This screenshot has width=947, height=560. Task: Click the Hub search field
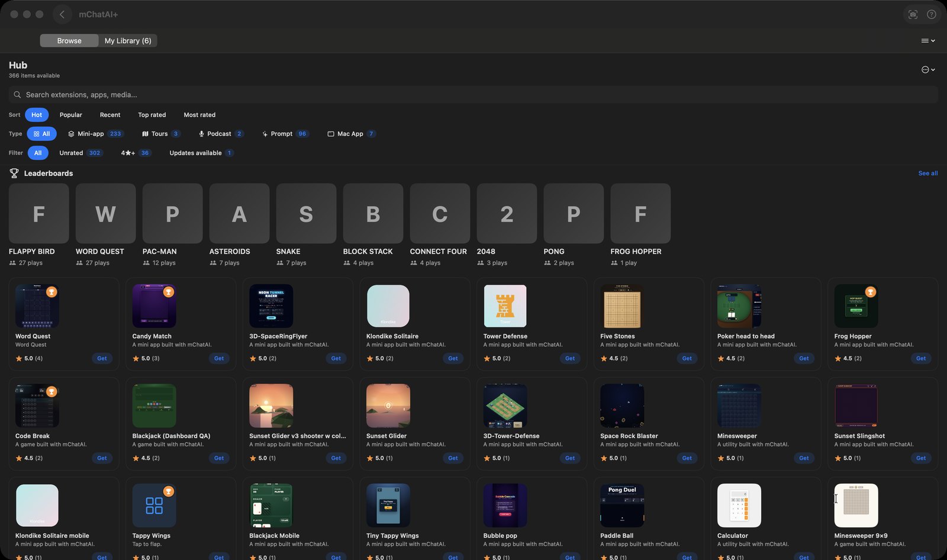click(473, 95)
